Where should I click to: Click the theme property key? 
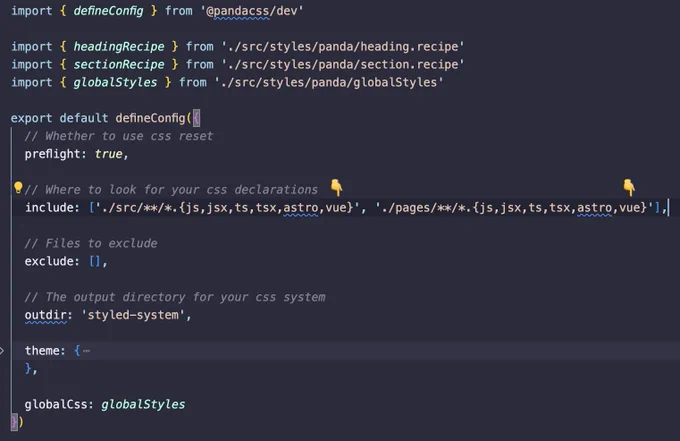42,350
